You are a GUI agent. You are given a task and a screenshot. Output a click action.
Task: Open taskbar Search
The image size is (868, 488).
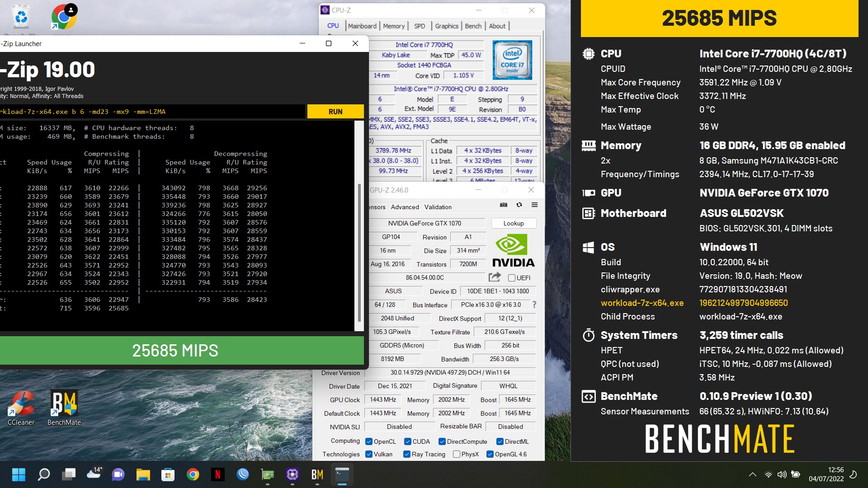(x=43, y=474)
